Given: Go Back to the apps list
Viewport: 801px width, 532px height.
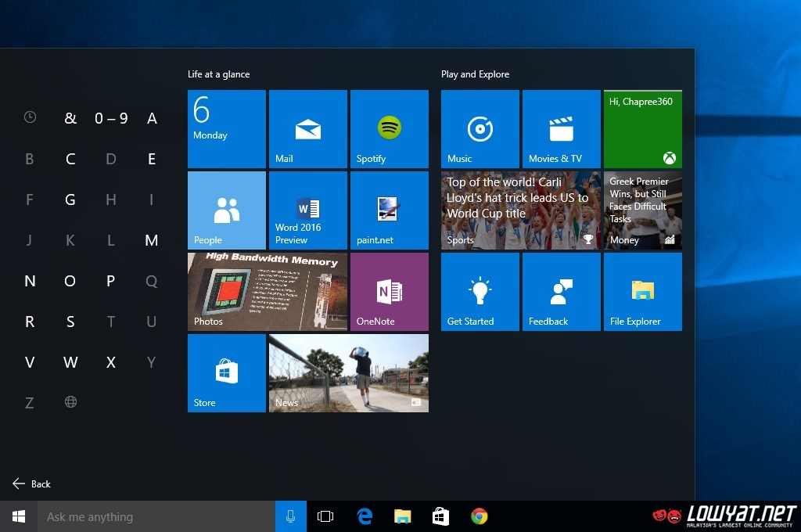Looking at the screenshot, I should tap(32, 484).
